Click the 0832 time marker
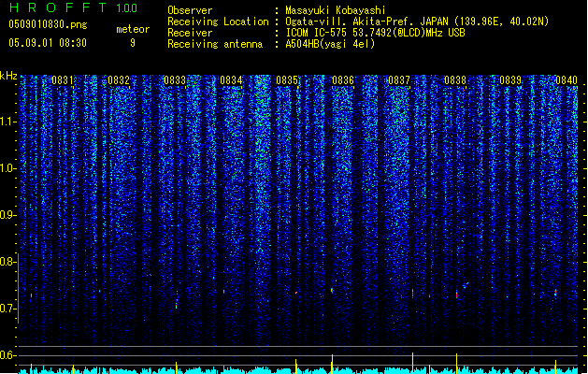Screen dimensions: 588x374 click(119, 80)
